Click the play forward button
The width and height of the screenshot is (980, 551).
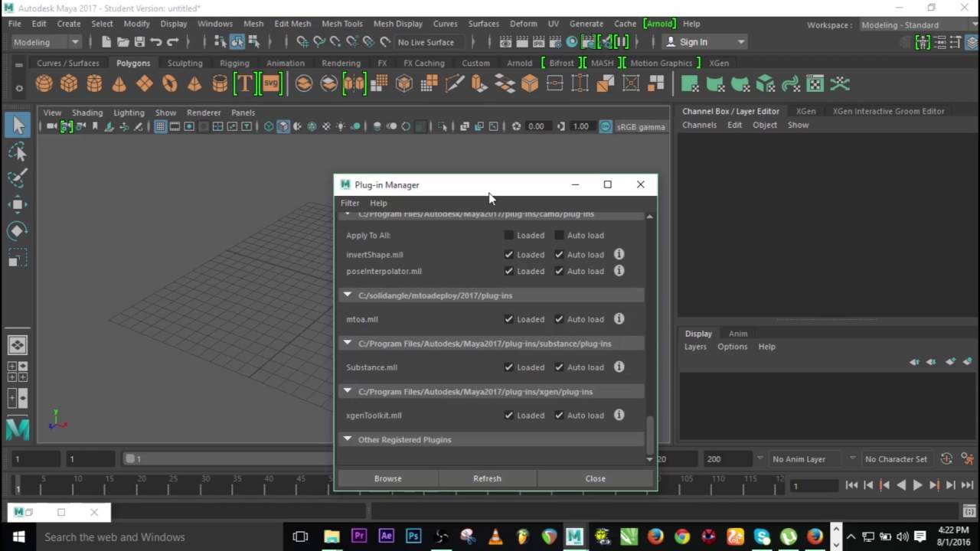click(918, 485)
